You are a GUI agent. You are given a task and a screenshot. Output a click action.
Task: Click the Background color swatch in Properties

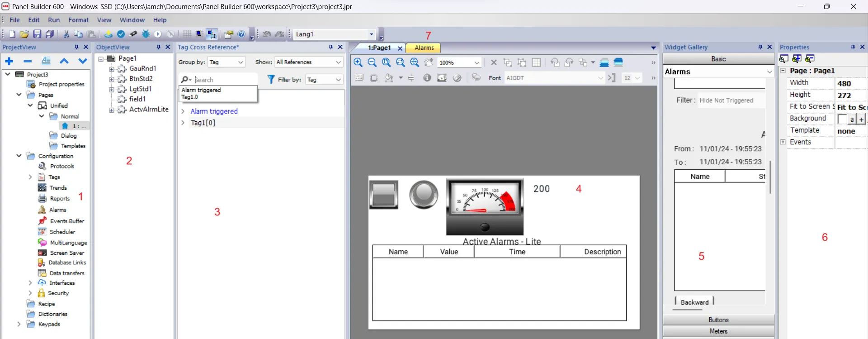pyautogui.click(x=842, y=119)
